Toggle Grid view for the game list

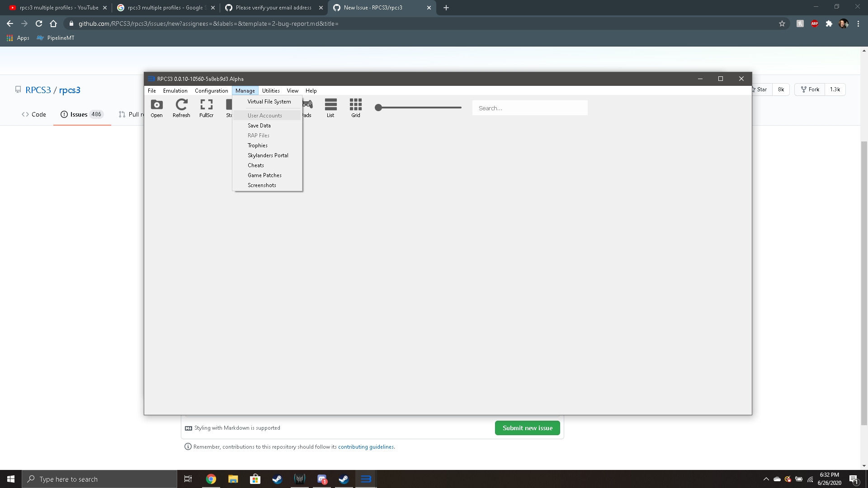355,108
